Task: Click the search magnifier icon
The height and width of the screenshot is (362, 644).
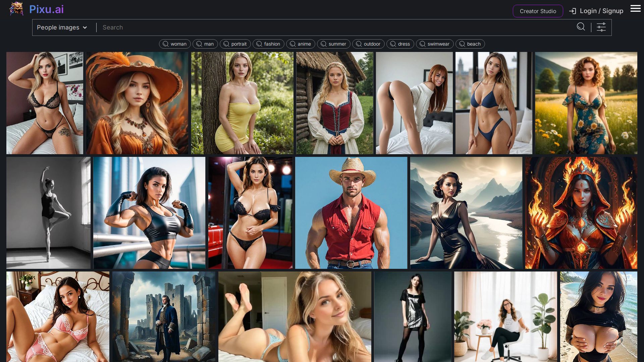Action: coord(581,27)
